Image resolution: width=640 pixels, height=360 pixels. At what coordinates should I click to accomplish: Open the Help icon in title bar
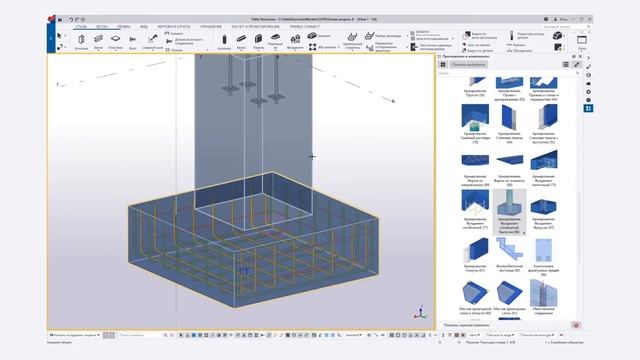point(546,19)
